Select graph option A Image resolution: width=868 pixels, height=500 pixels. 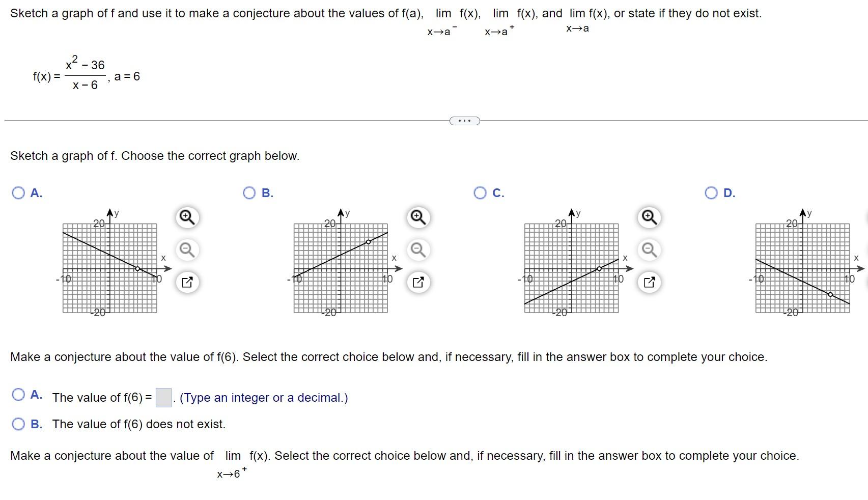[x=18, y=193]
